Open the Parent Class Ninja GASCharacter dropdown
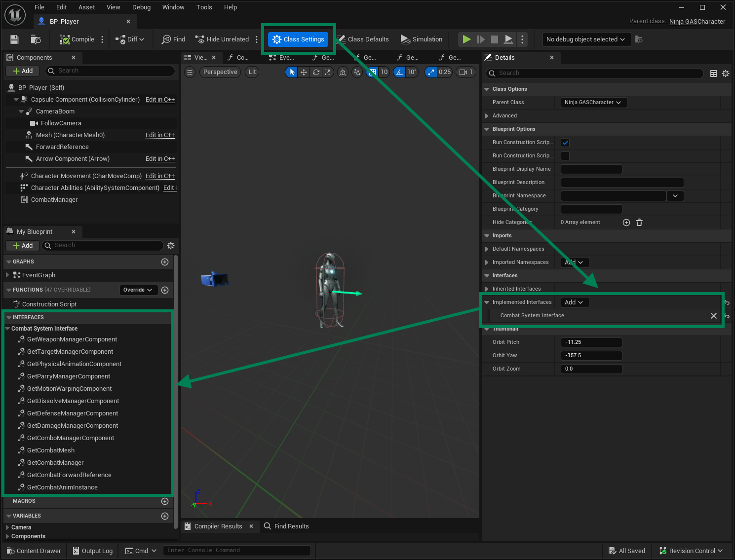This screenshot has width=735, height=560. (593, 103)
